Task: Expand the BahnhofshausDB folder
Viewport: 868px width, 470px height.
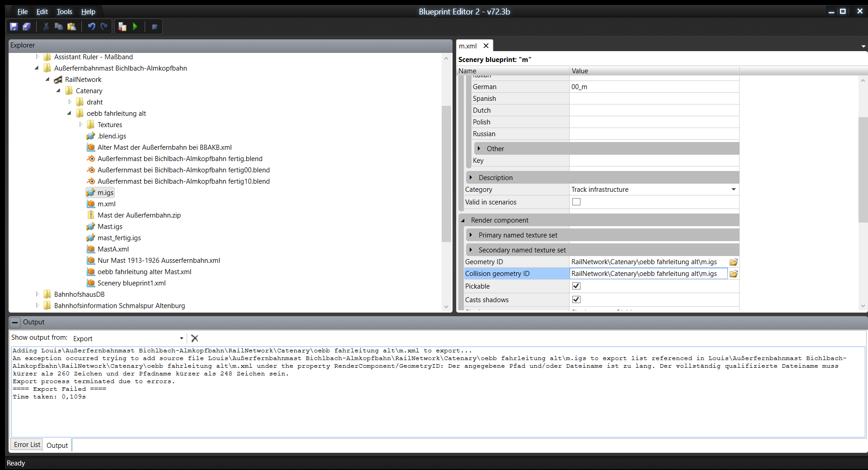Action: [37, 294]
